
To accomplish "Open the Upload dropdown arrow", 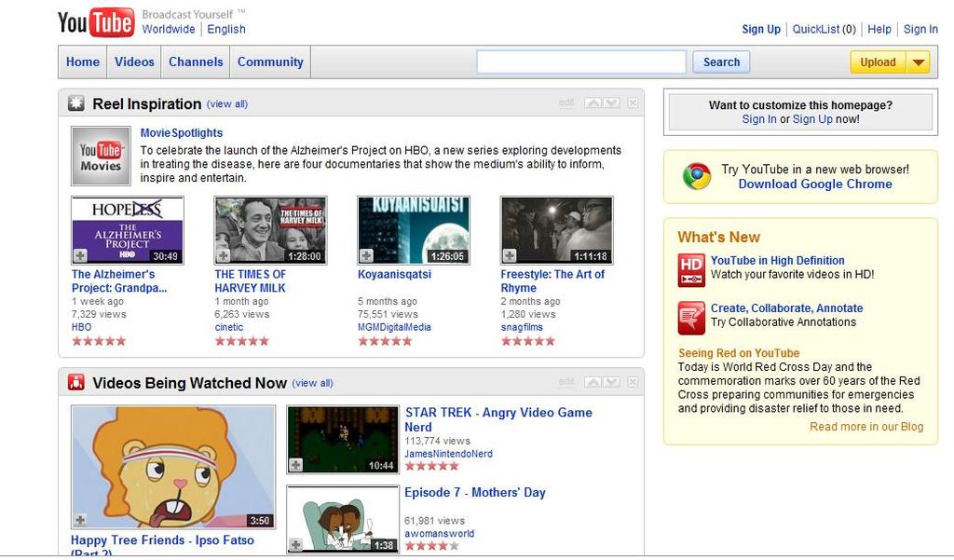I will pos(918,62).
